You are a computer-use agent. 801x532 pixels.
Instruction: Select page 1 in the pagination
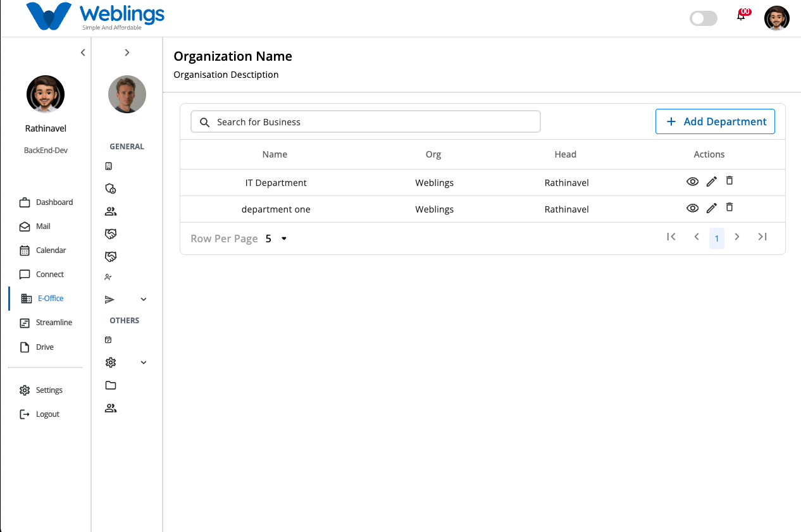click(717, 238)
